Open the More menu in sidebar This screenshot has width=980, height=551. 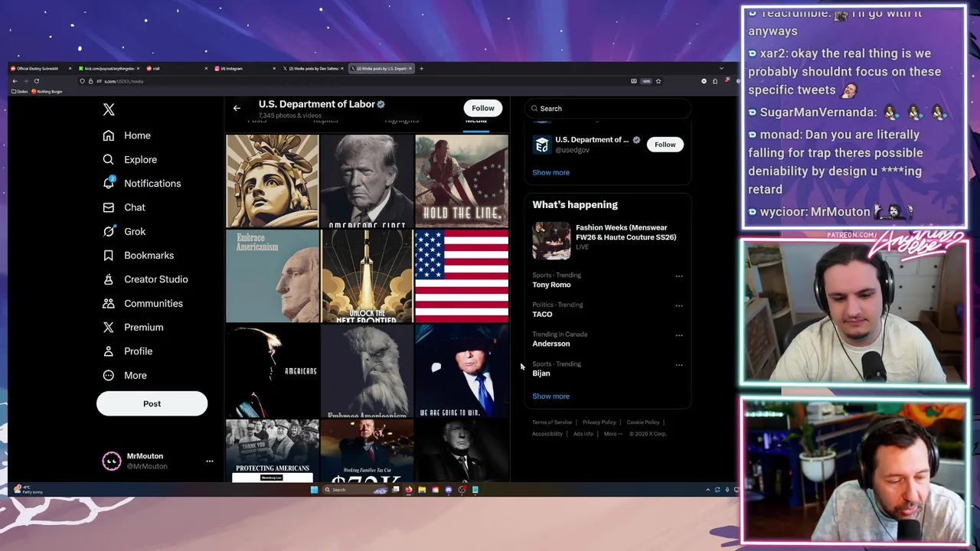[x=125, y=375]
